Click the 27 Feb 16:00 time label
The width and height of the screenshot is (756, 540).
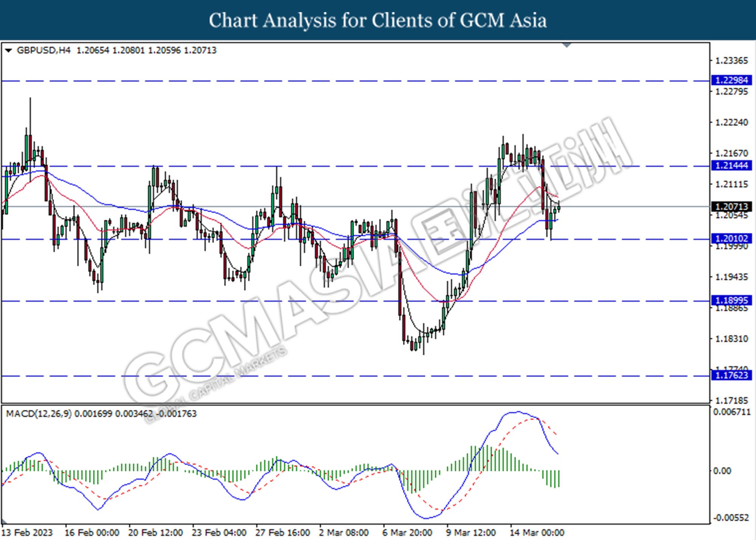point(282,532)
